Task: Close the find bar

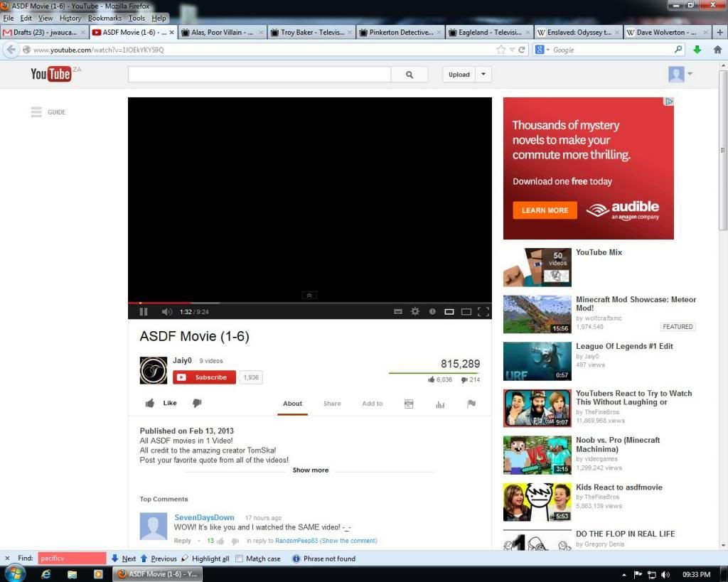Action: [7, 559]
